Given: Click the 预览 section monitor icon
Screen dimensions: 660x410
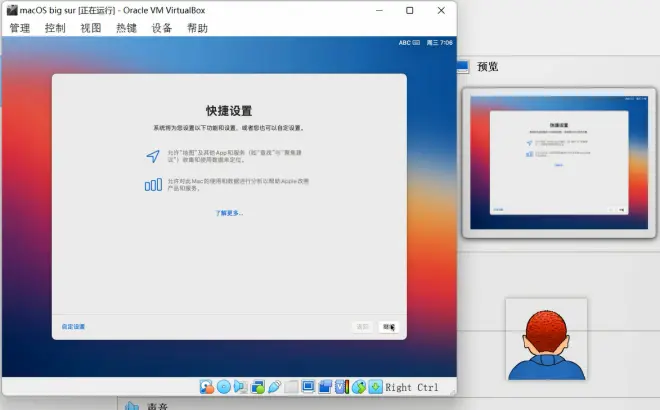Looking at the screenshot, I should [463, 67].
